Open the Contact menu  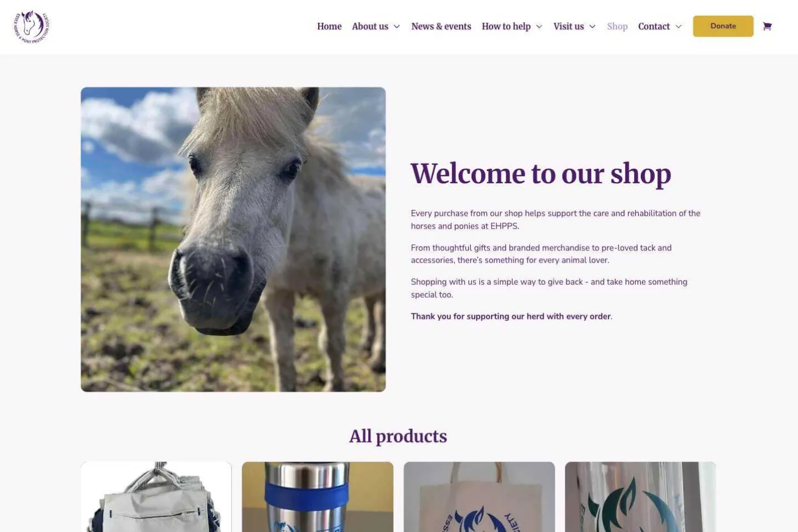654,26
